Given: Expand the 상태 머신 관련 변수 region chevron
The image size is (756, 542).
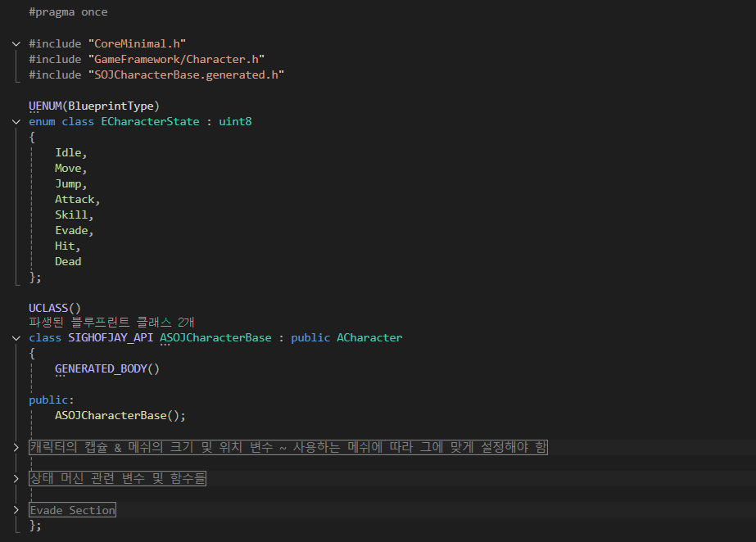Looking at the screenshot, I should [x=16, y=479].
